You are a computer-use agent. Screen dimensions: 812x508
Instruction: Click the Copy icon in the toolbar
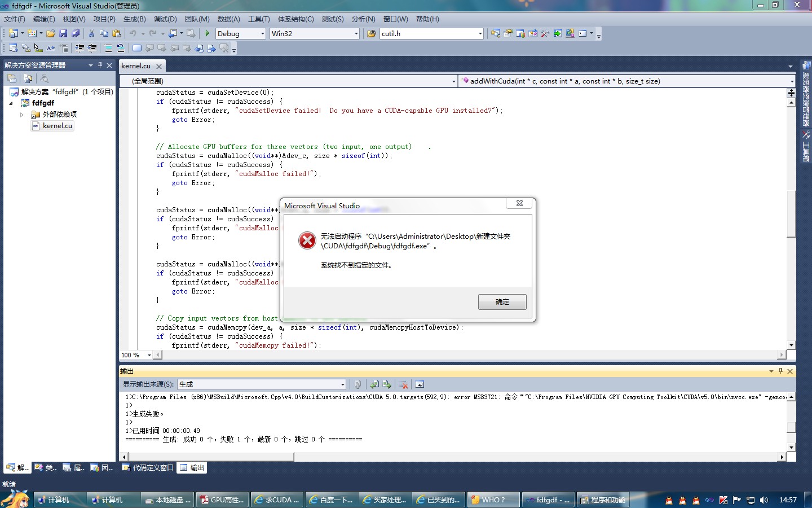[104, 34]
